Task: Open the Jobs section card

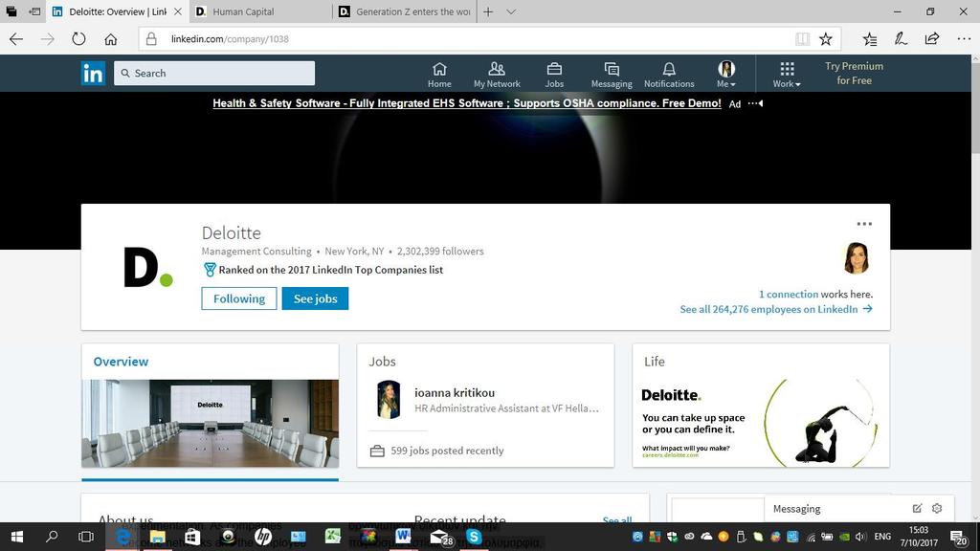Action: click(x=485, y=405)
